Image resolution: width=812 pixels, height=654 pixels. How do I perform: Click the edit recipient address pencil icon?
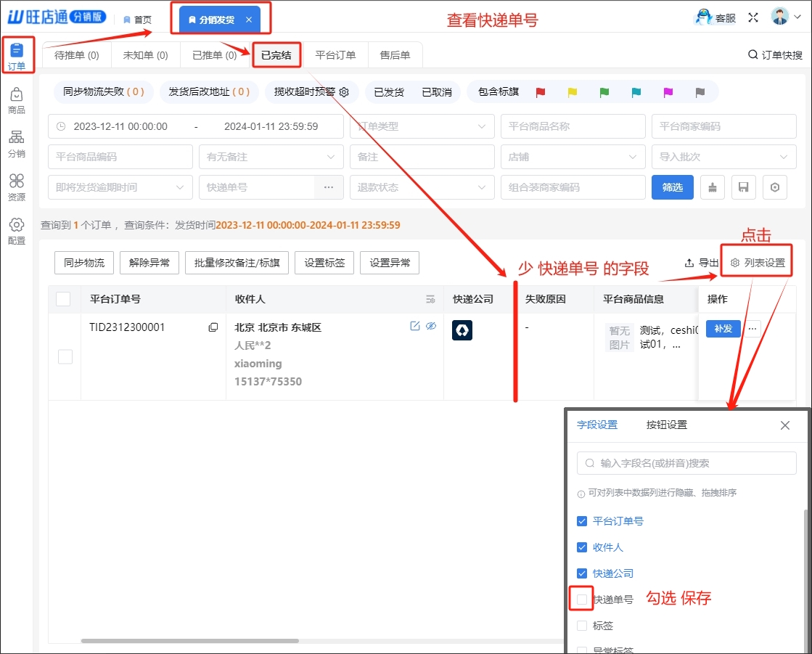[x=415, y=327]
